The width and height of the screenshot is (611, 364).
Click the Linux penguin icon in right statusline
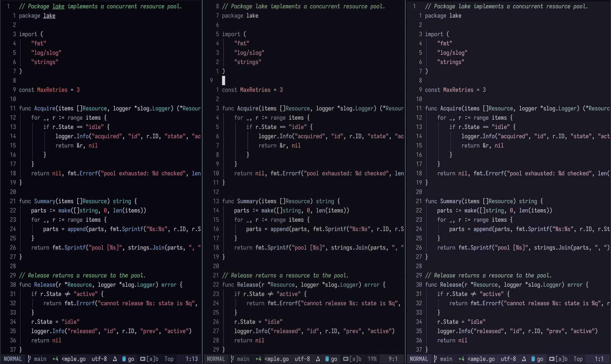click(524, 359)
